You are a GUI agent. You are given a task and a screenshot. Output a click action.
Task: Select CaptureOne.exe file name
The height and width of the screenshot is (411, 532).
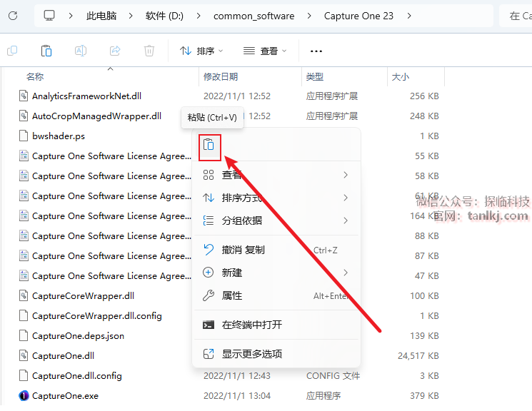pyautogui.click(x=65, y=396)
